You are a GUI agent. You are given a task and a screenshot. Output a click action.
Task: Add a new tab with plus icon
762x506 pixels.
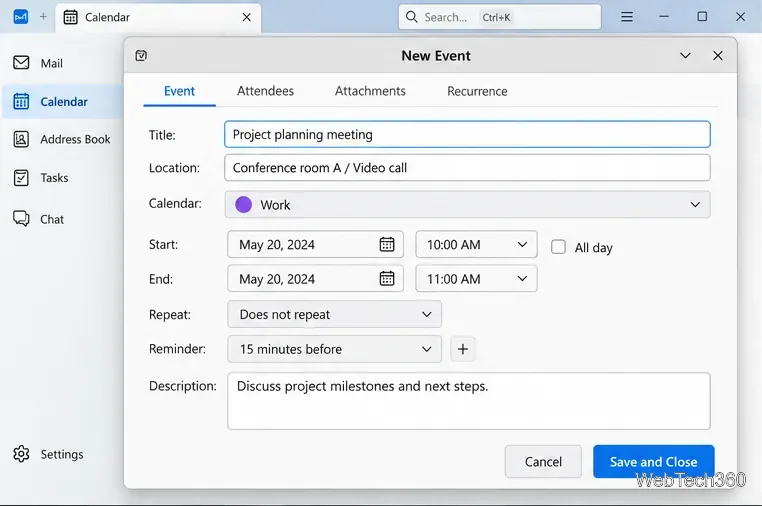[x=43, y=17]
